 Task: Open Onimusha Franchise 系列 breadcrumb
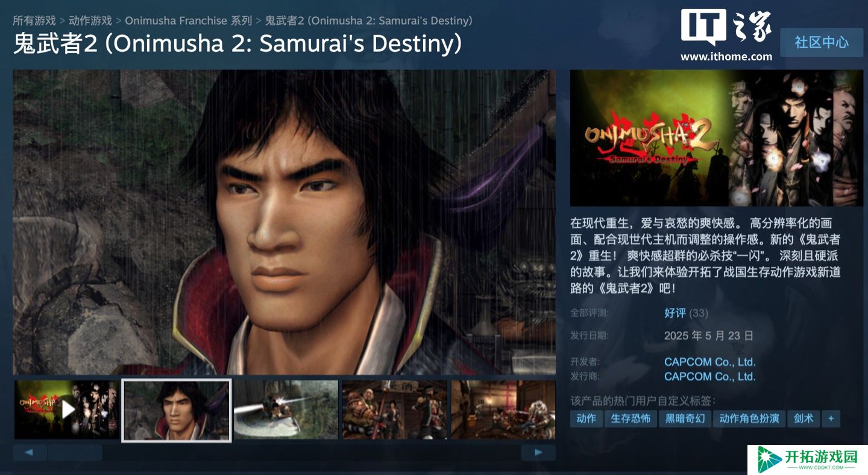tap(189, 20)
